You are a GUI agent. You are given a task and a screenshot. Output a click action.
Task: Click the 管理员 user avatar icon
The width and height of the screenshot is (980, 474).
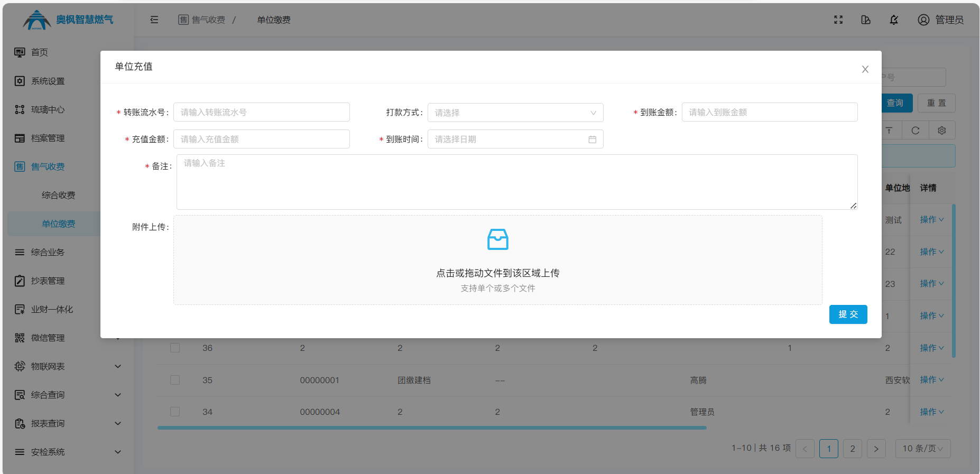[x=923, y=20]
